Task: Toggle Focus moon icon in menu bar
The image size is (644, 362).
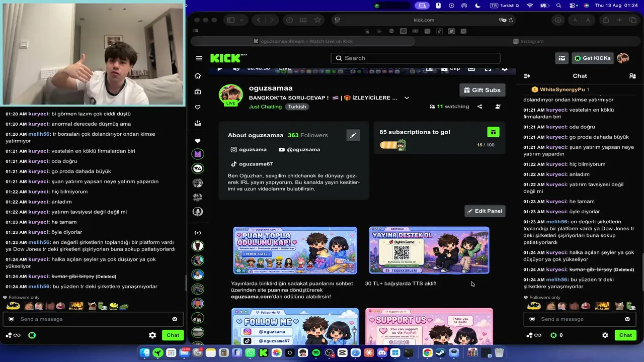Action: [477, 5]
